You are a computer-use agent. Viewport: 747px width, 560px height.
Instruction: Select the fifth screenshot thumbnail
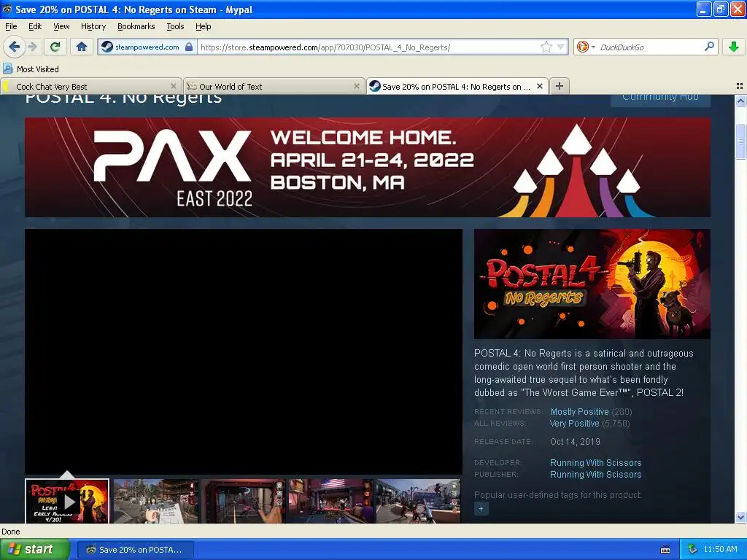[418, 501]
